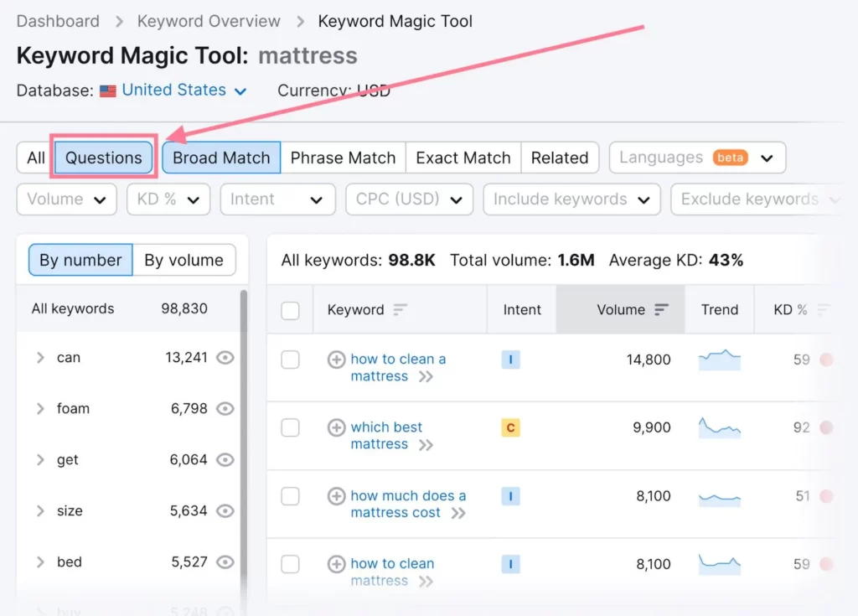Expand the 'bed' keyword group
This screenshot has width=858, height=616.
tap(40, 562)
